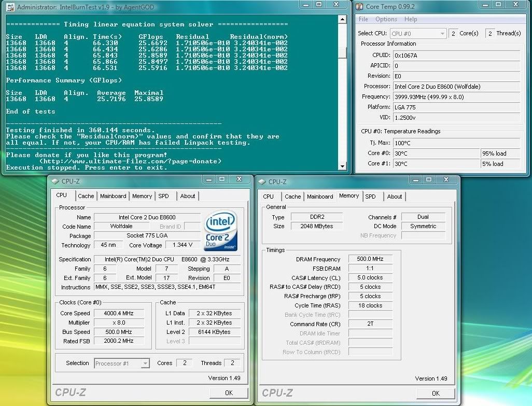Click the memory Size value 2048 MBytes

coord(317,226)
